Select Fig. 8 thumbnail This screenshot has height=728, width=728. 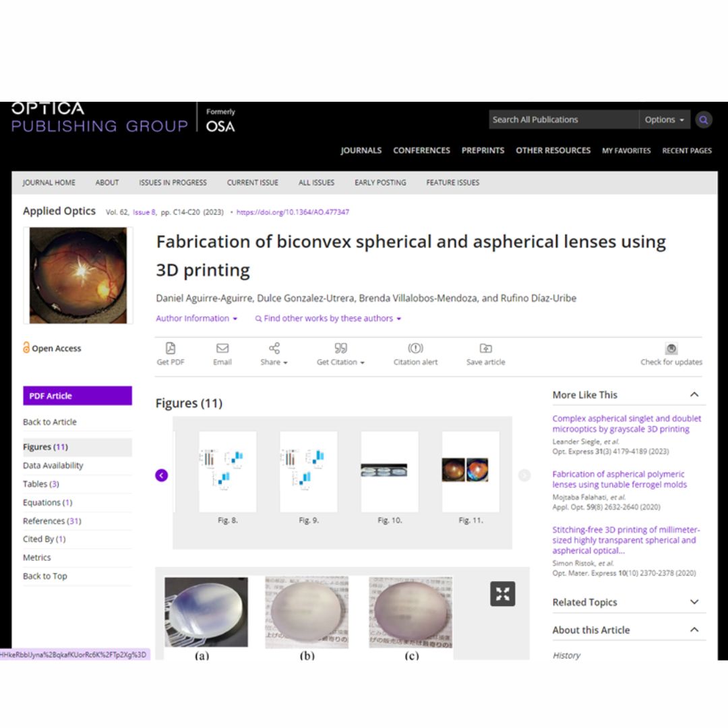point(228,472)
